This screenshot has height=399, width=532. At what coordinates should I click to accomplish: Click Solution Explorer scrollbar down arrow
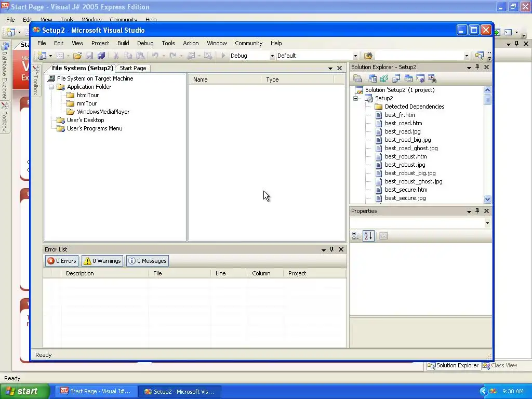pos(487,199)
